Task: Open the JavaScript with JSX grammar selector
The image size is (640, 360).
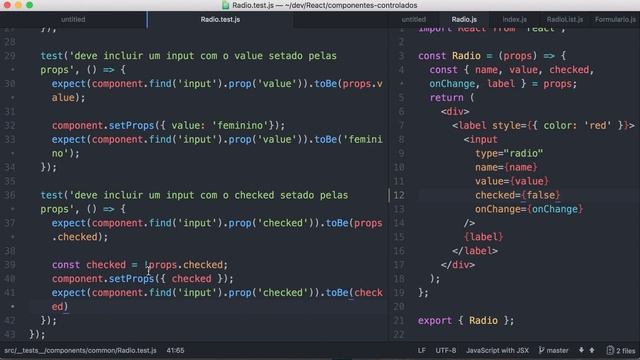Action: [497, 350]
